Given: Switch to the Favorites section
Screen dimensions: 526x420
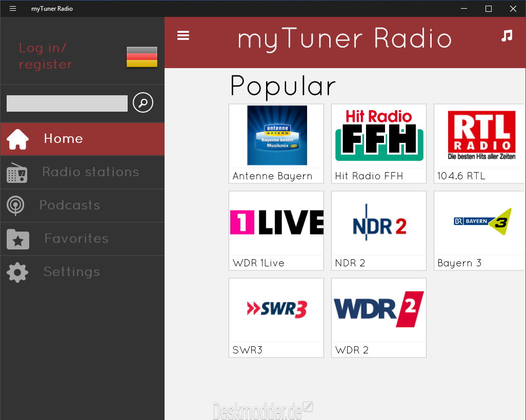Looking at the screenshot, I should pyautogui.click(x=76, y=239).
